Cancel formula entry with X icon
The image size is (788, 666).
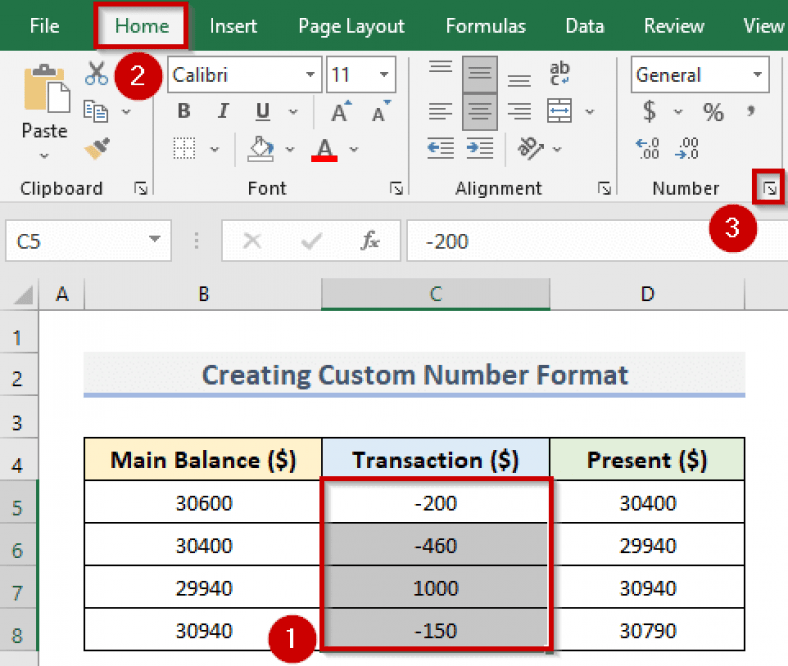pyautogui.click(x=252, y=241)
